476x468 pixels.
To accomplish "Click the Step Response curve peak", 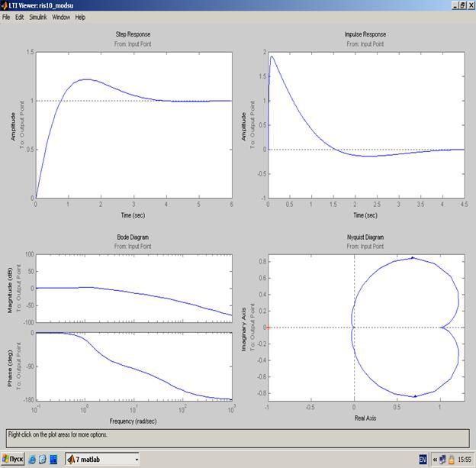I will tap(87, 79).
